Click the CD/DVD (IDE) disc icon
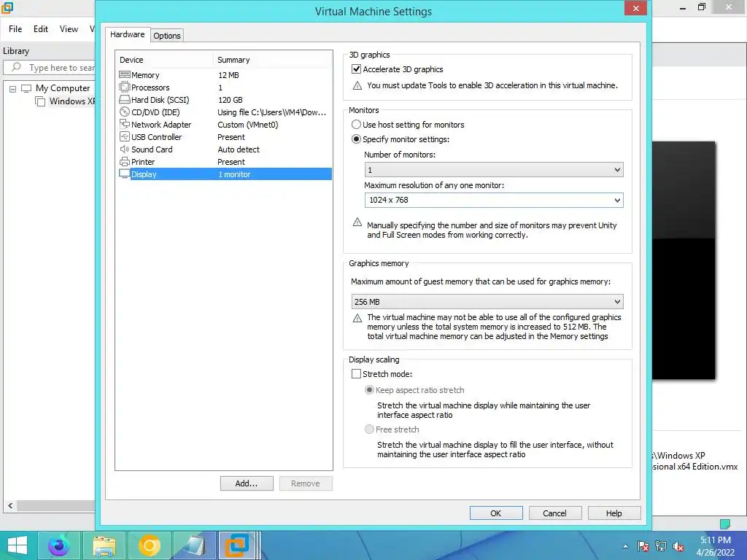The image size is (747, 560). click(x=124, y=112)
